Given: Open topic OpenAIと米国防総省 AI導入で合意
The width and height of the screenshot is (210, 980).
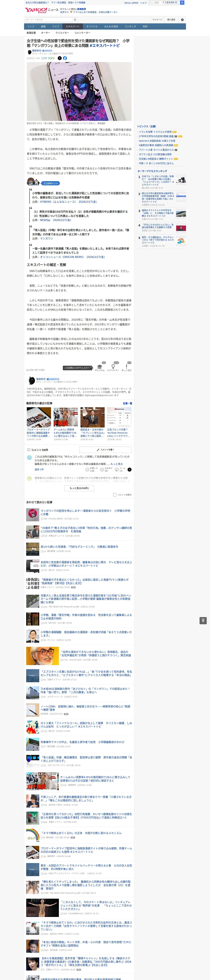Looking at the screenshot, I should (x=157, y=141).
